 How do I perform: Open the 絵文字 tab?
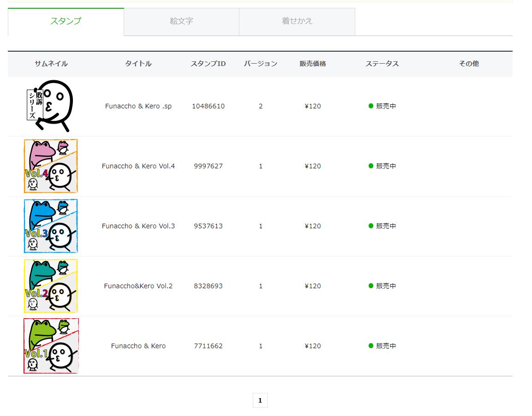181,22
